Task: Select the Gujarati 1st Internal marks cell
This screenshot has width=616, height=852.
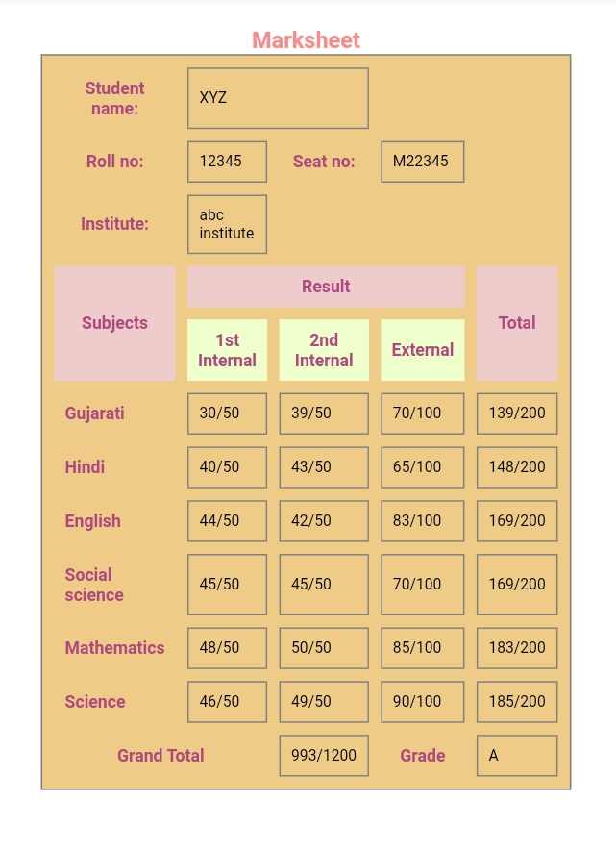Action: (x=227, y=413)
